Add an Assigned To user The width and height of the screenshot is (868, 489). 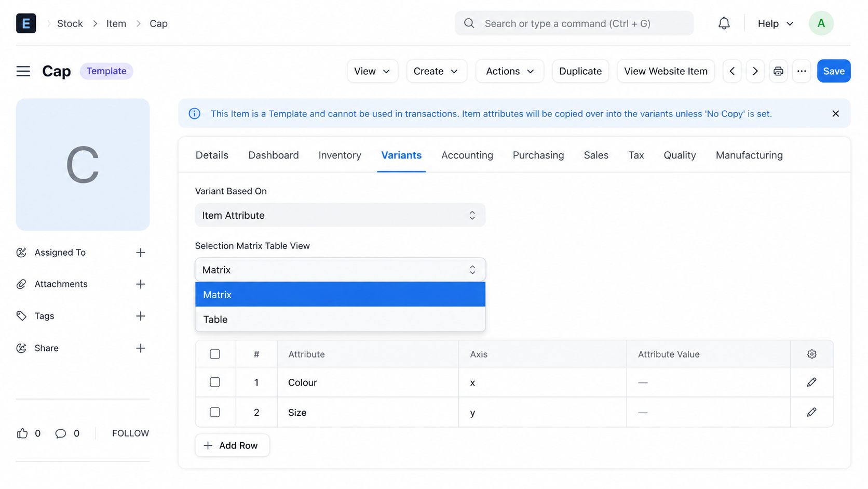(x=140, y=253)
